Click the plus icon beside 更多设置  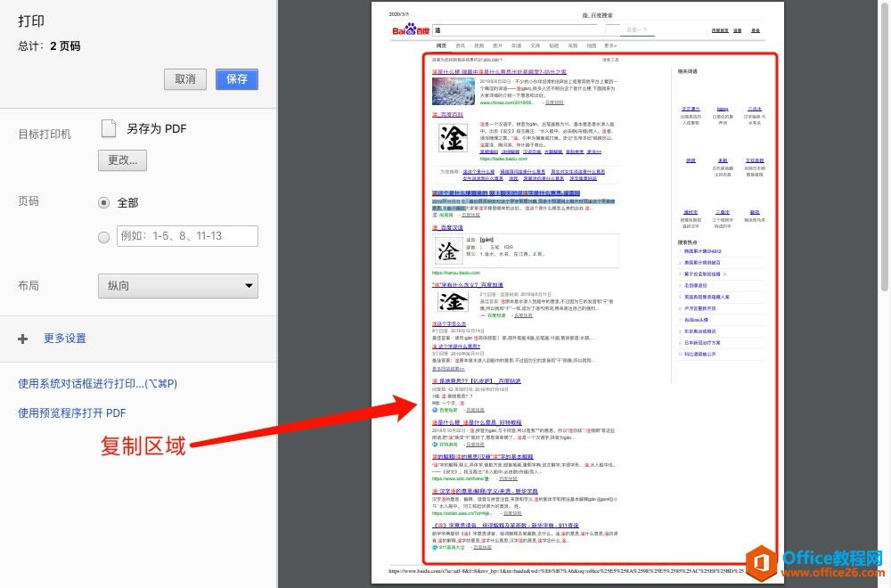tap(23, 339)
